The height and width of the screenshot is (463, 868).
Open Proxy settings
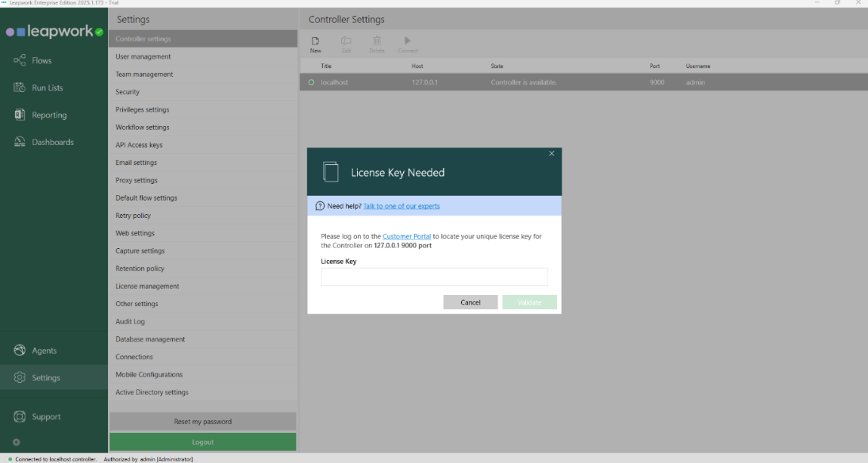tap(202, 180)
